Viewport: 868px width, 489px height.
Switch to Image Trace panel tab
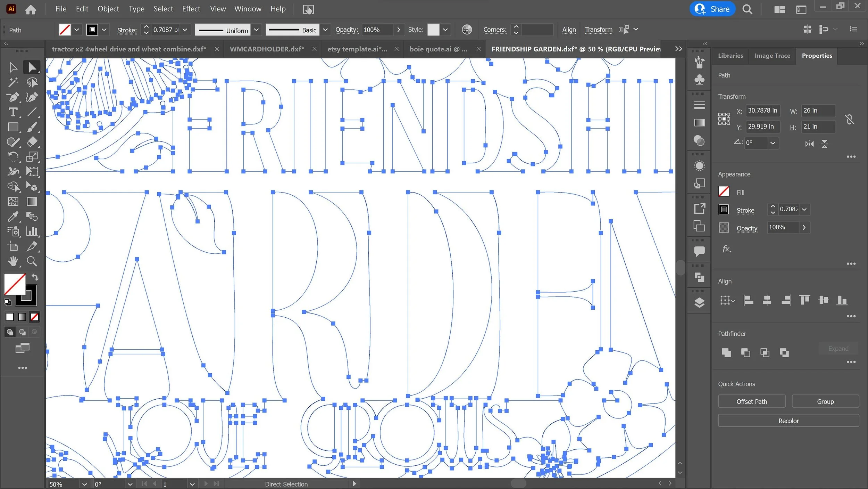pos(772,56)
